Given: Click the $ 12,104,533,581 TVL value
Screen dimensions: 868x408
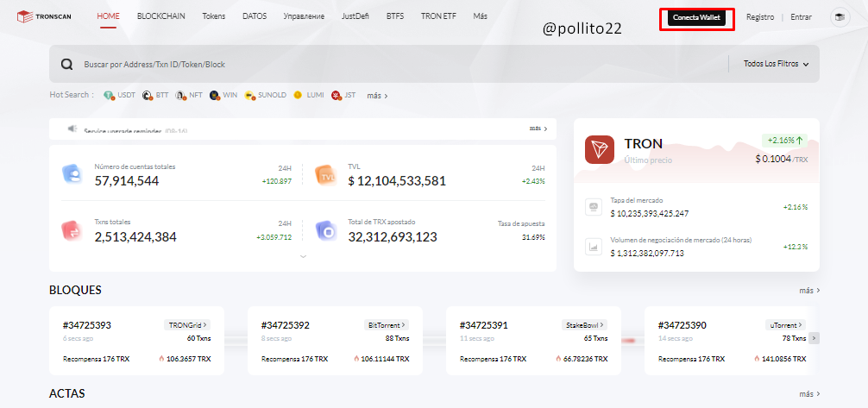Looking at the screenshot, I should pos(397,180).
